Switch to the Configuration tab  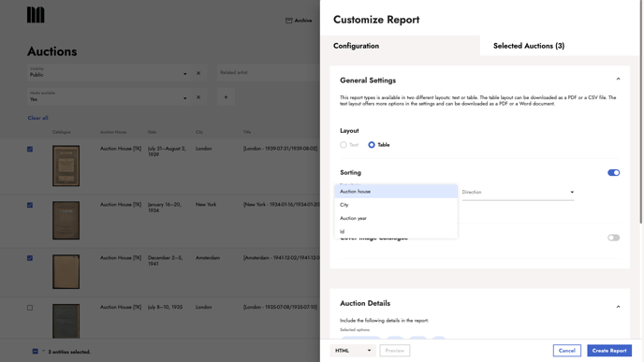pyautogui.click(x=400, y=46)
